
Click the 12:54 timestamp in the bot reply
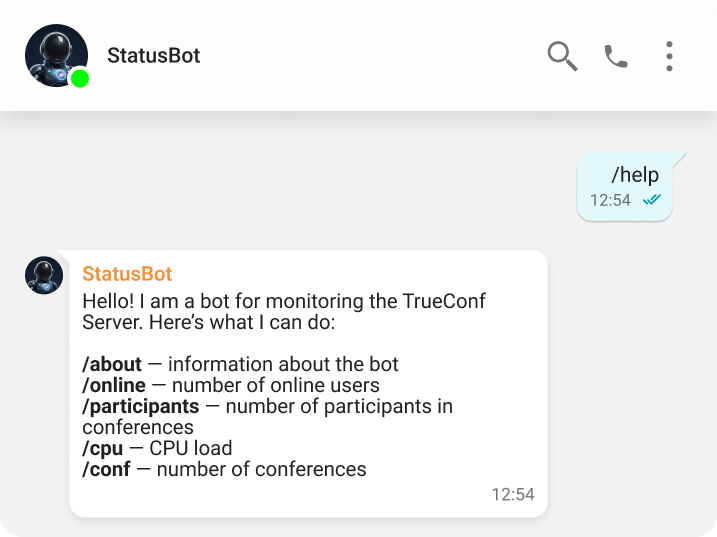point(513,494)
